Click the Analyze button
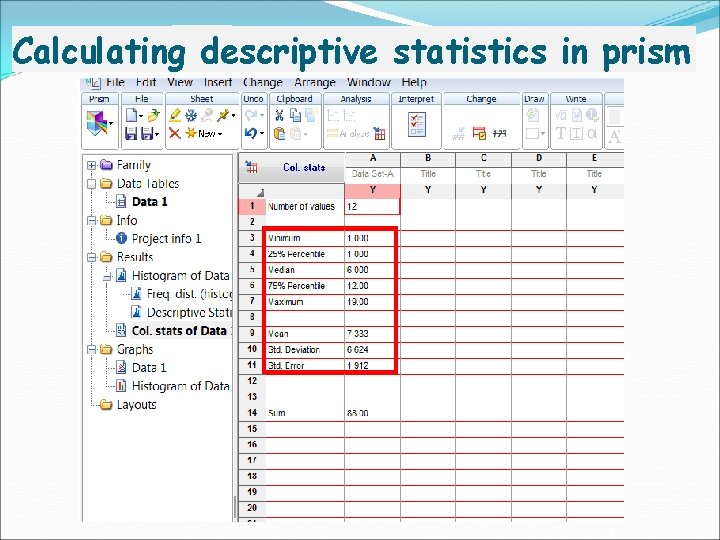This screenshot has width=720, height=540. click(x=348, y=134)
